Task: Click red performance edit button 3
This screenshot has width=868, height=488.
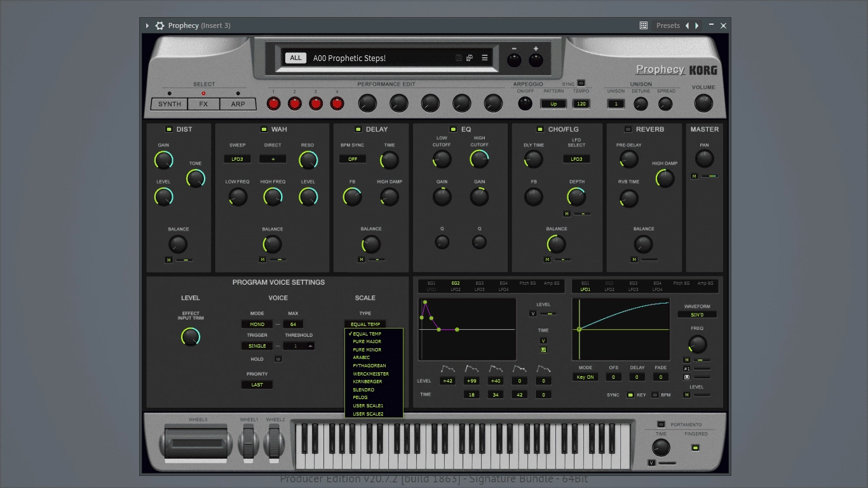Action: (316, 104)
